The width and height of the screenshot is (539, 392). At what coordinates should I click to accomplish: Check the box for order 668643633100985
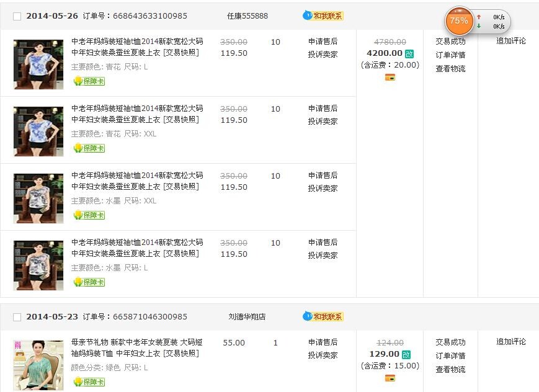(17, 16)
